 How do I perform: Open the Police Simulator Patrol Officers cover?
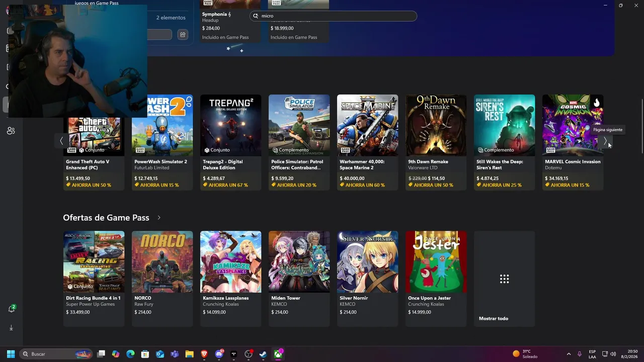click(299, 125)
